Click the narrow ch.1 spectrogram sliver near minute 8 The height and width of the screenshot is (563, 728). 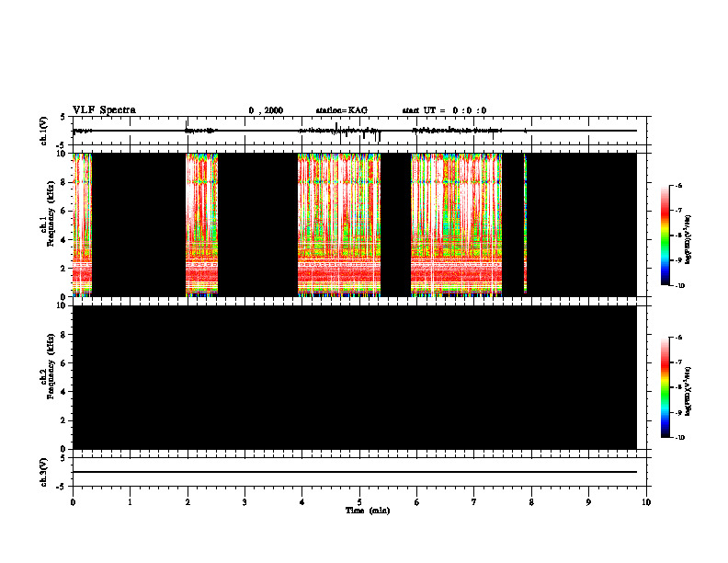[525, 224]
